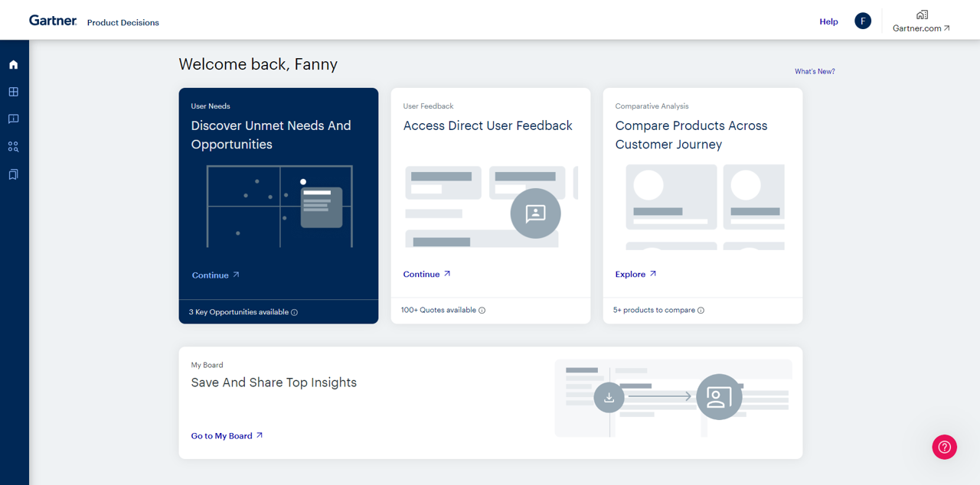Open the user feedback chat sidebar icon

coord(13,119)
